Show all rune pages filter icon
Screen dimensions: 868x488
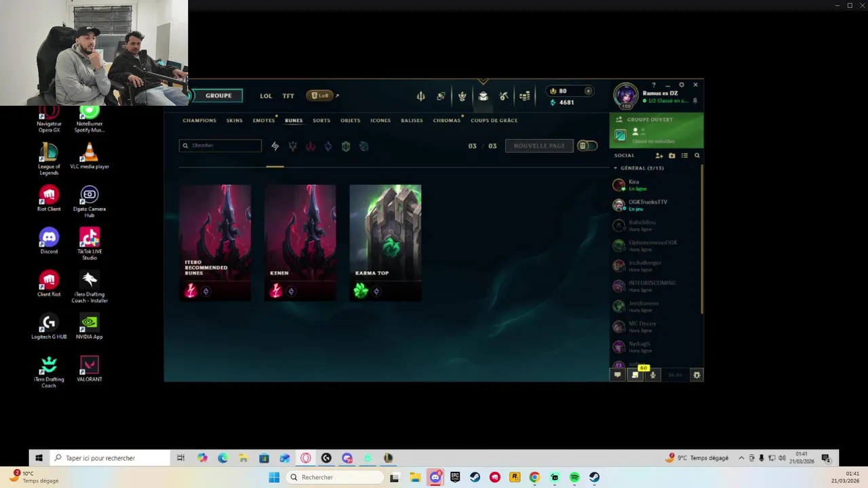(x=275, y=146)
